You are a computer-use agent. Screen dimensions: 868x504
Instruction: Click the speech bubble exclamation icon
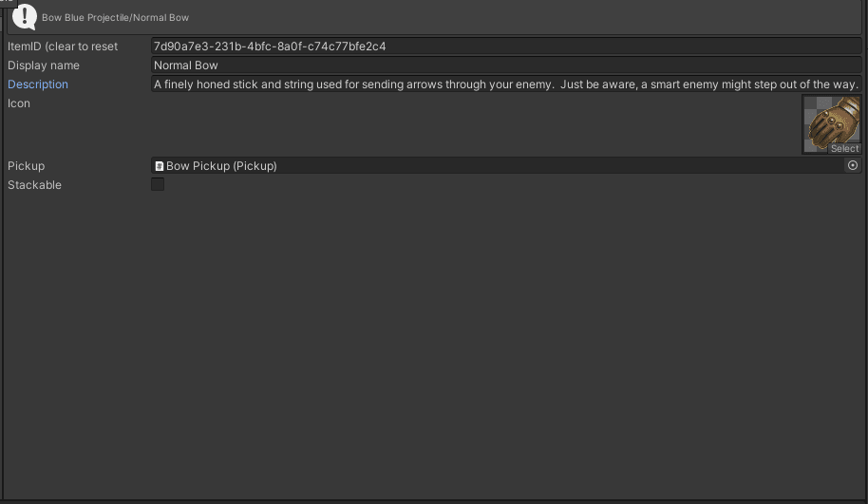26,16
